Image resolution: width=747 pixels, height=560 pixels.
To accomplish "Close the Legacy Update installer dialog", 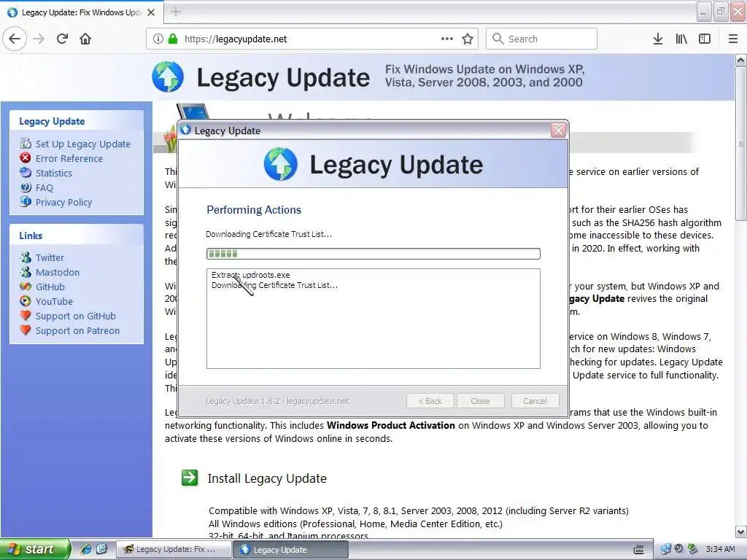I will 558,130.
